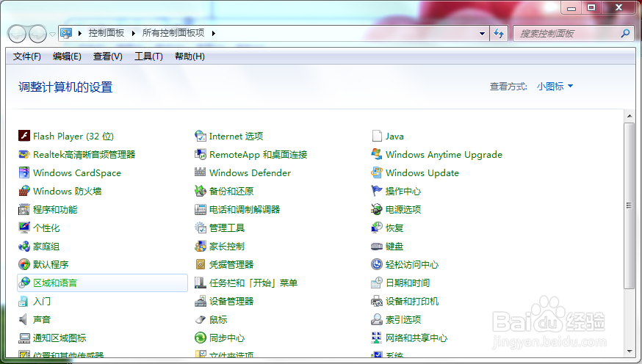
Task: Open the 索引选项 link
Action: tap(403, 319)
